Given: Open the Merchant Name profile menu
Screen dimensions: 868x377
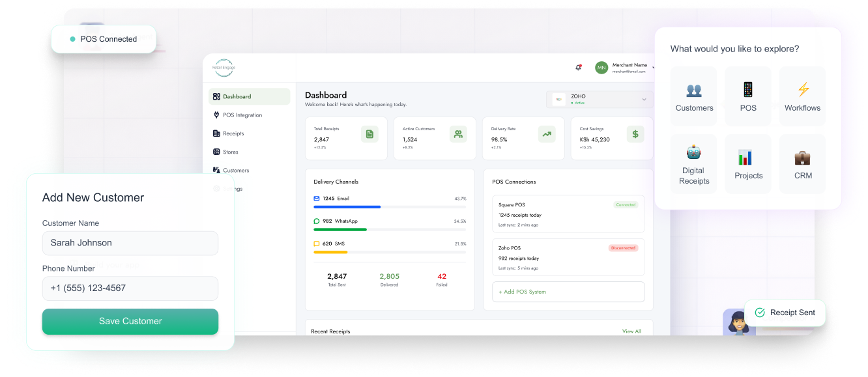Looking at the screenshot, I should 624,68.
